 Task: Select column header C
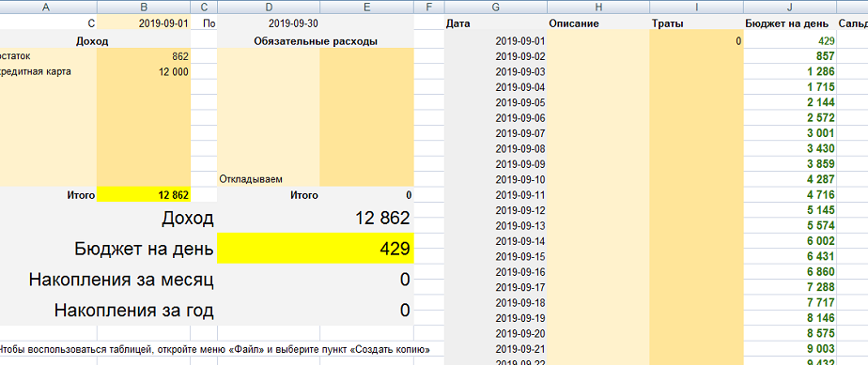(x=204, y=8)
